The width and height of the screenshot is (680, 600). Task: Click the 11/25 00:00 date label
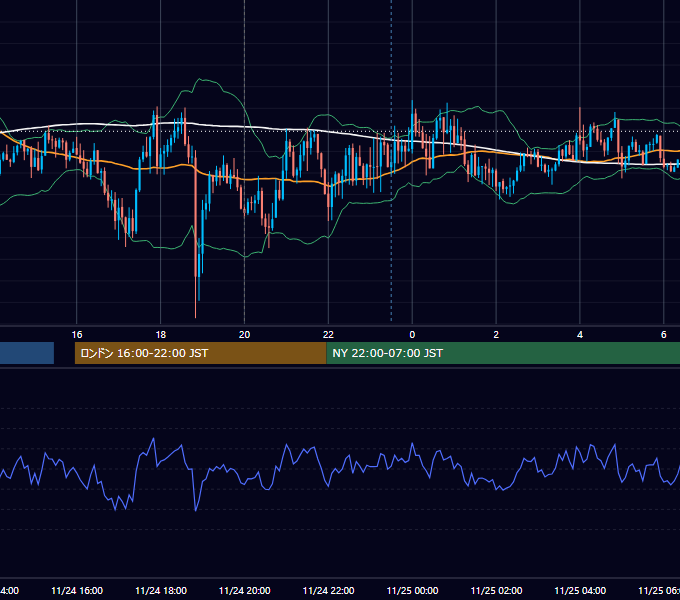[x=412, y=590]
